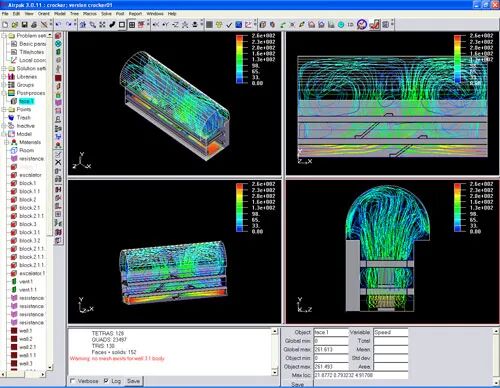Image resolution: width=500 pixels, height=388 pixels.
Task: Open the Report menu
Action: point(135,14)
